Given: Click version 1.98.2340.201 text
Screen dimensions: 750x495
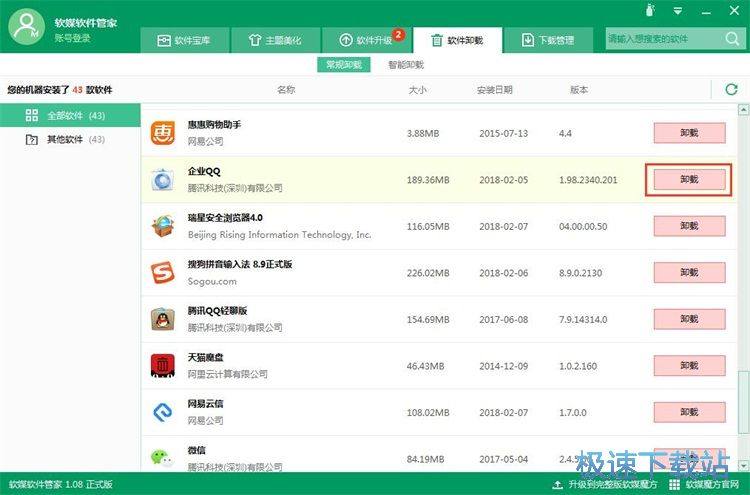Looking at the screenshot, I should [x=588, y=180].
